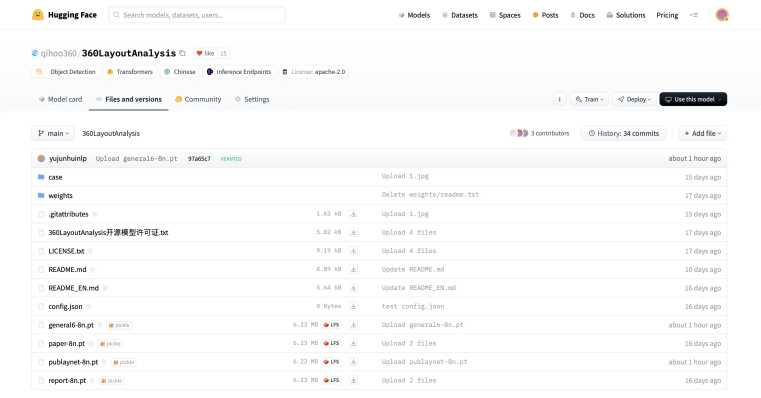The width and height of the screenshot is (761, 398).
Task: Click the LFS badge for general6-8n.pt
Action: [331, 325]
